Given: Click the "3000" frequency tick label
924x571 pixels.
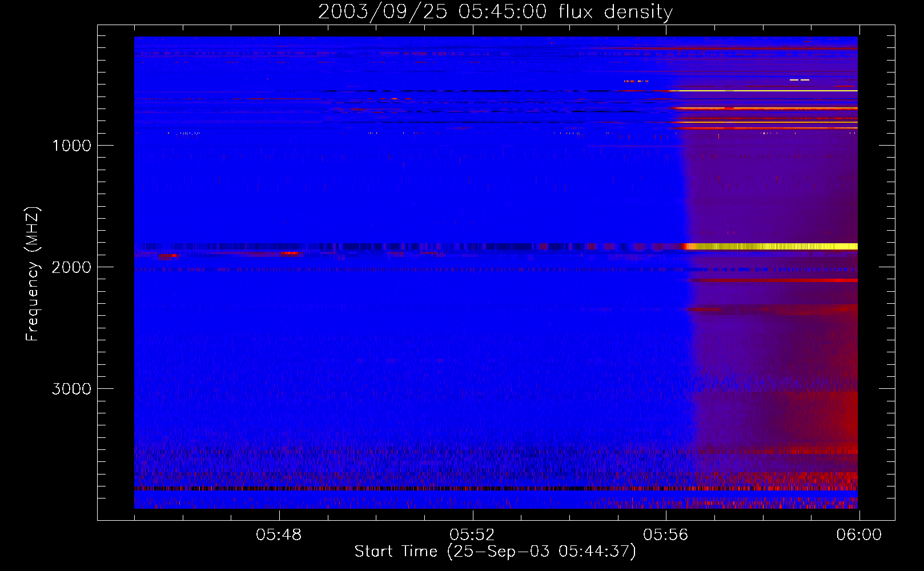Looking at the screenshot, I should (71, 389).
